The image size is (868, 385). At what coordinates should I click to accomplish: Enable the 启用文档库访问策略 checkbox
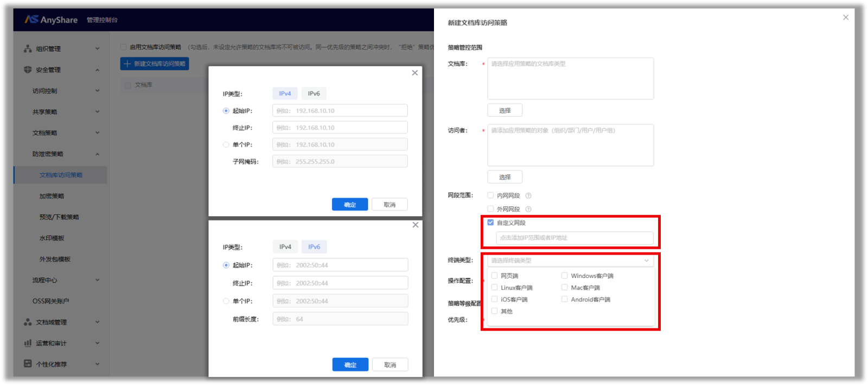(x=124, y=47)
